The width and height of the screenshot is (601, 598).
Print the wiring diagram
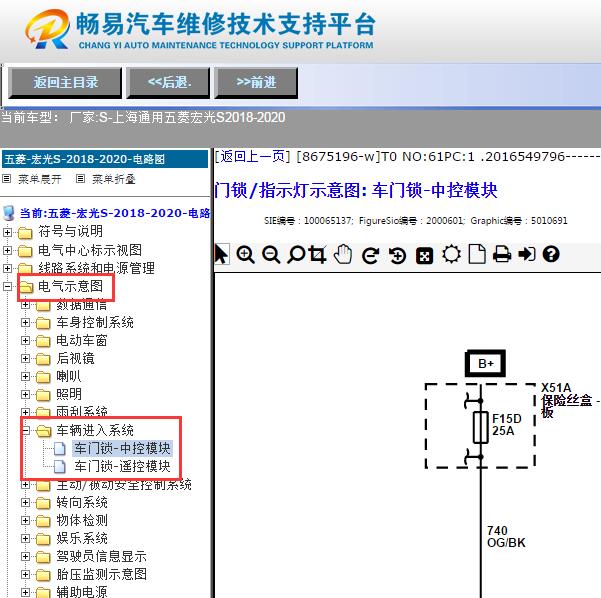point(502,254)
